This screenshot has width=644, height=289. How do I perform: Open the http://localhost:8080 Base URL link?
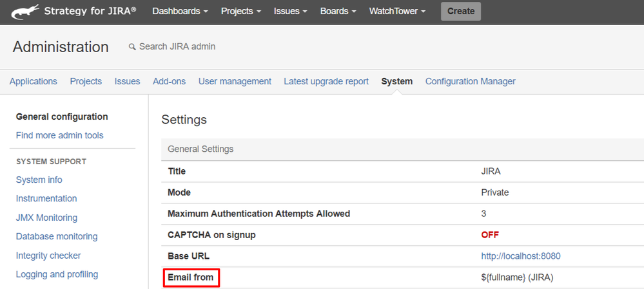coord(521,256)
